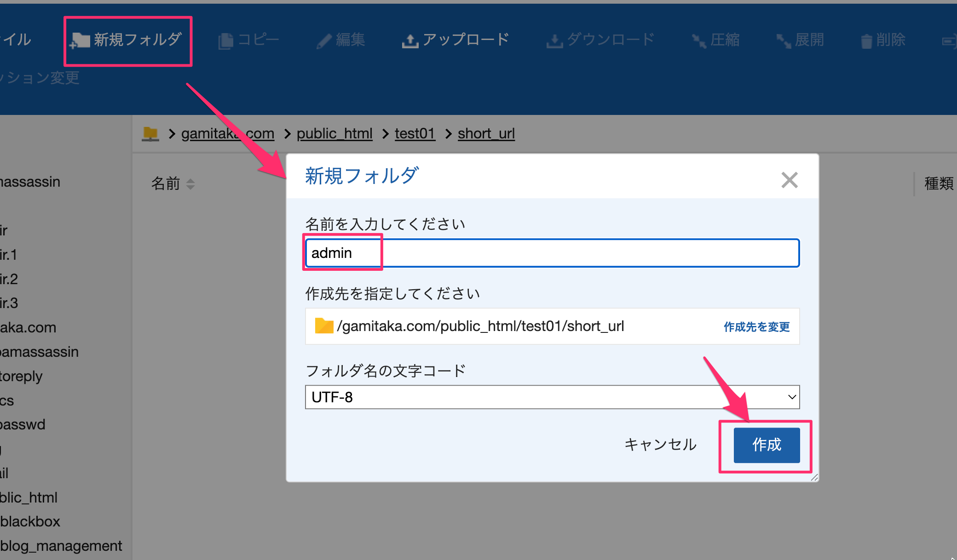Navigate to test01 breadcrumb link
The image size is (957, 560).
click(415, 134)
